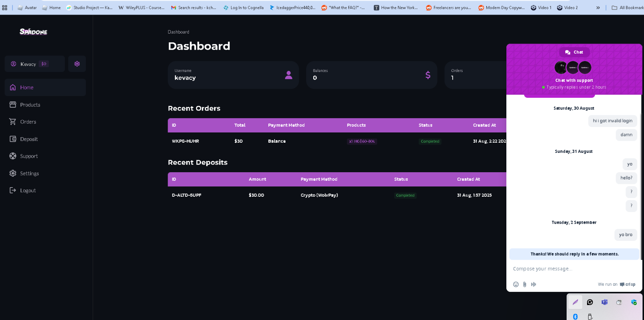The width and height of the screenshot is (644, 320).
Task: Click the Dashboard breadcrumb
Action: [x=179, y=32]
